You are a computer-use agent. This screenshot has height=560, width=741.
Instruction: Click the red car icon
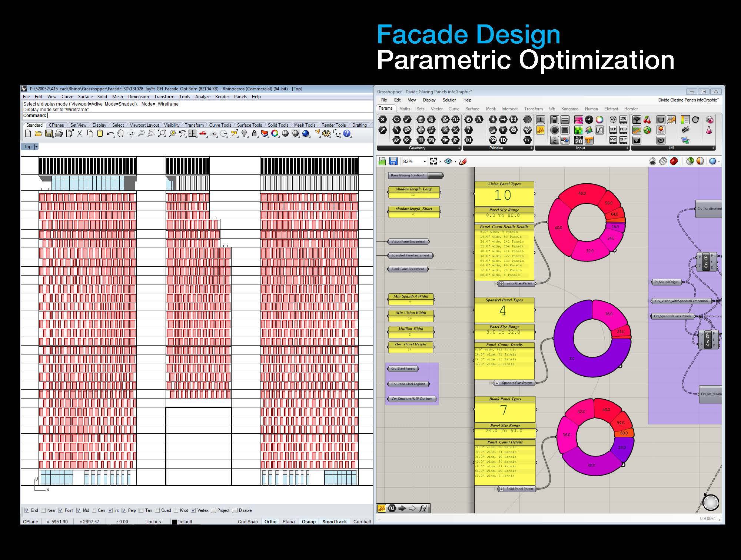coord(203,134)
